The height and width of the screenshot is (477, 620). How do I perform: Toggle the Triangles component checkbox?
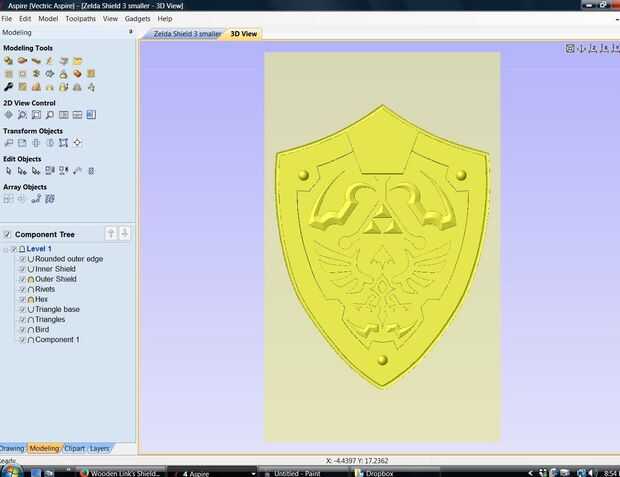tap(23, 320)
